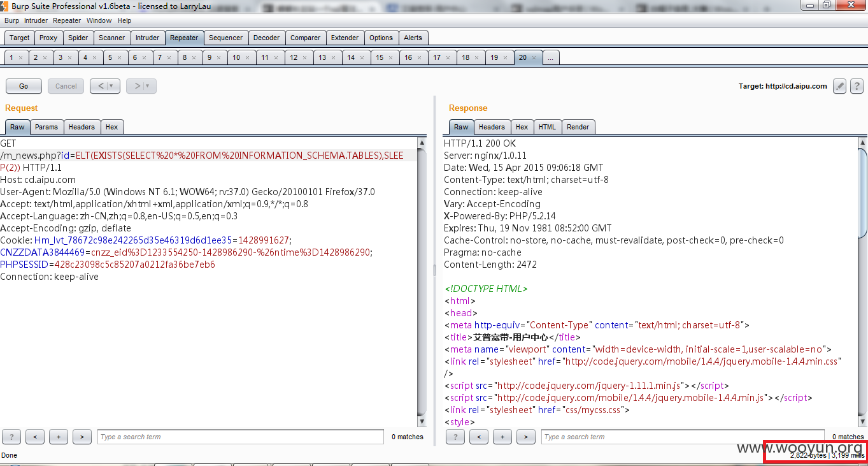Click the PHPSESSID cookie value line

pyautogui.click(x=108, y=265)
